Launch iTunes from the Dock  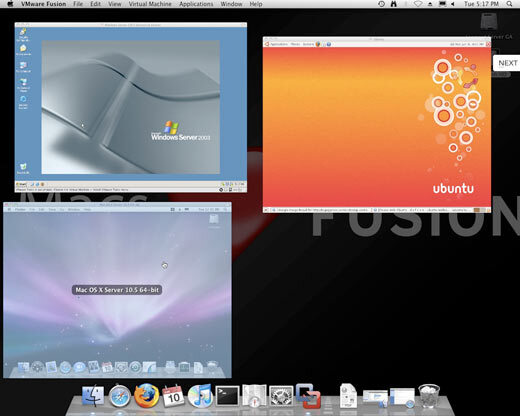click(x=200, y=396)
